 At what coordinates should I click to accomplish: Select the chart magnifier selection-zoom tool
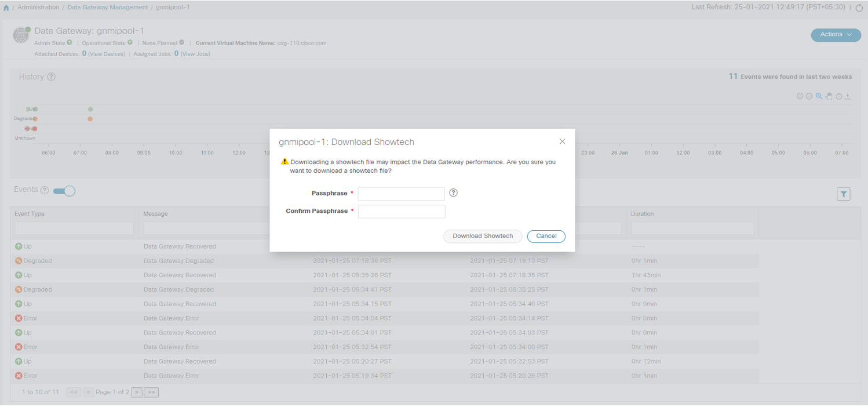[x=819, y=96]
